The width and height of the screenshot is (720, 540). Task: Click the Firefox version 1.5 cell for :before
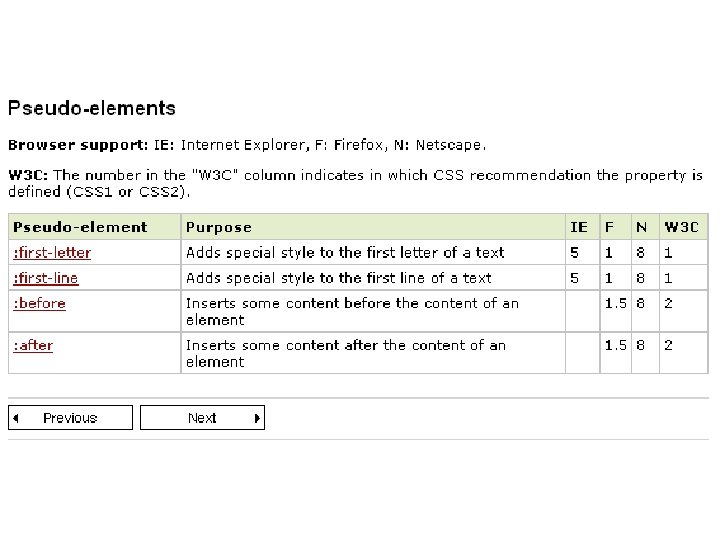pyautogui.click(x=615, y=311)
